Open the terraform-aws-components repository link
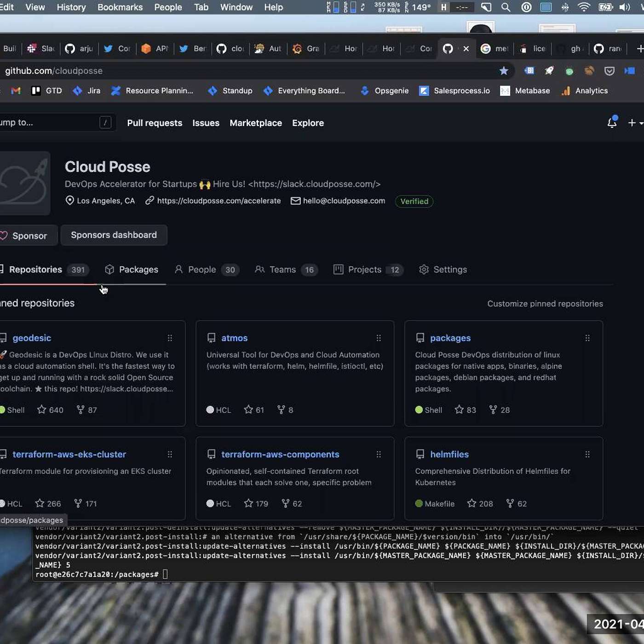The image size is (644, 644). 280,454
